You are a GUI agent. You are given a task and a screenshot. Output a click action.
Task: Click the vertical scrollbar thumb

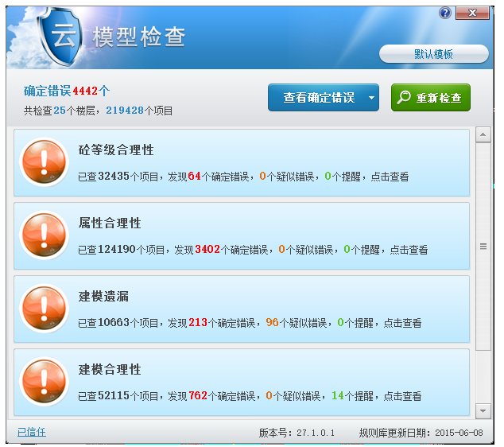(x=483, y=247)
